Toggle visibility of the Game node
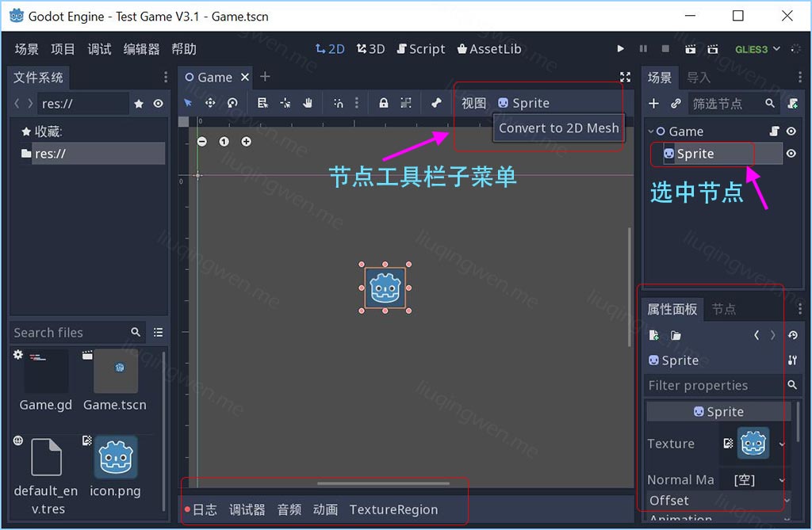 click(x=791, y=131)
